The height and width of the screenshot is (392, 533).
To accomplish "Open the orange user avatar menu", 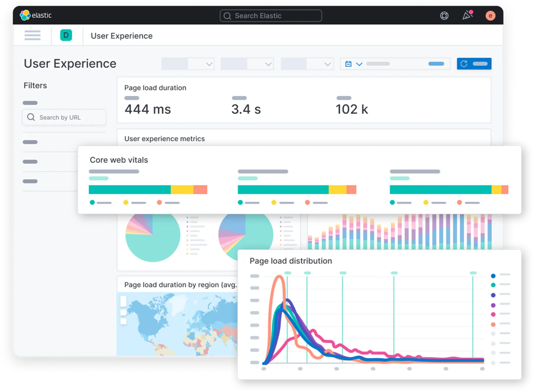I will click(x=490, y=16).
